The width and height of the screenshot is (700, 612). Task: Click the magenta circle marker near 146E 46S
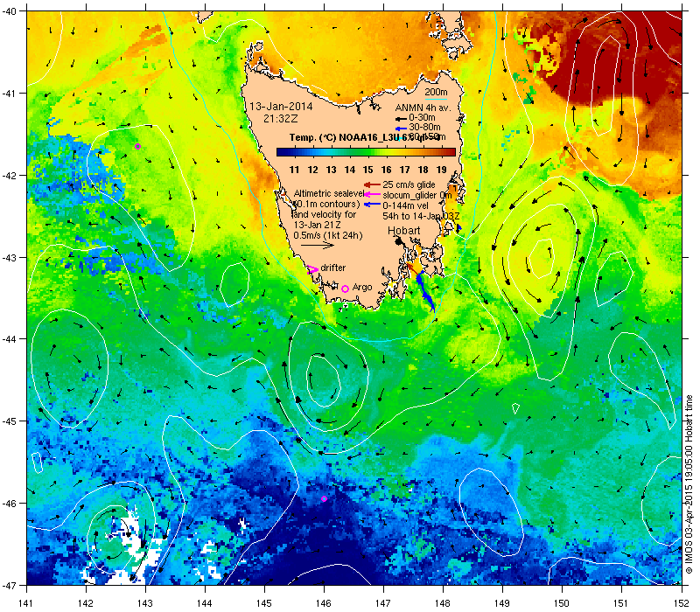click(324, 498)
